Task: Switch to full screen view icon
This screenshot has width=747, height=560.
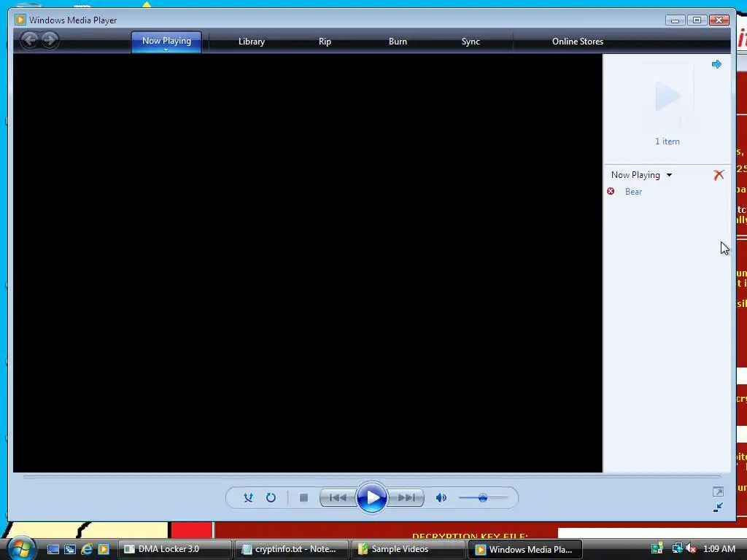Action: tap(718, 491)
